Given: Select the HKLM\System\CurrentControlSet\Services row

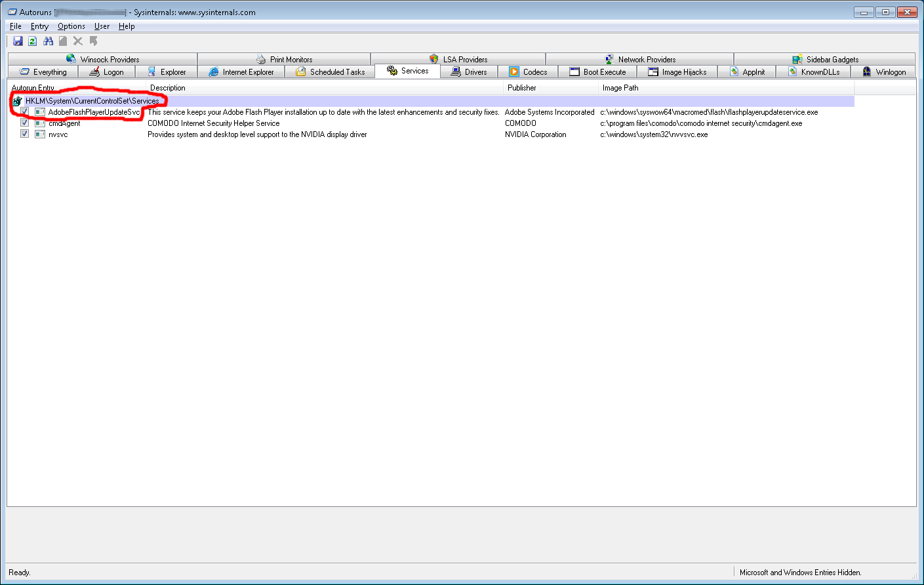Looking at the screenshot, I should click(x=432, y=101).
